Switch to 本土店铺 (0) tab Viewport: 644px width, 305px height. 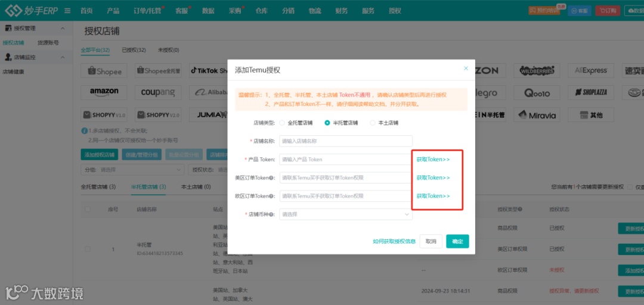click(x=196, y=187)
